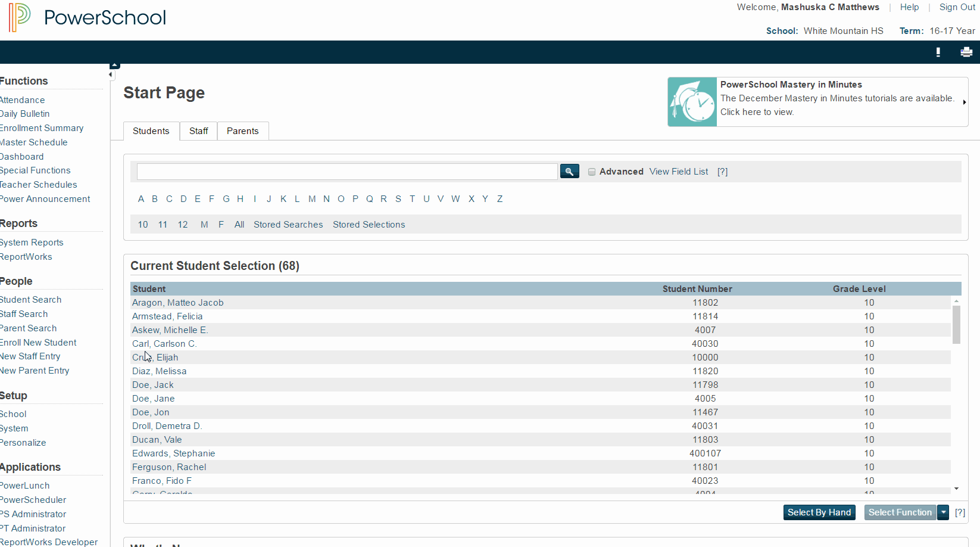Click the Student Number column header
Screen dimensions: 980x547
[697, 289]
